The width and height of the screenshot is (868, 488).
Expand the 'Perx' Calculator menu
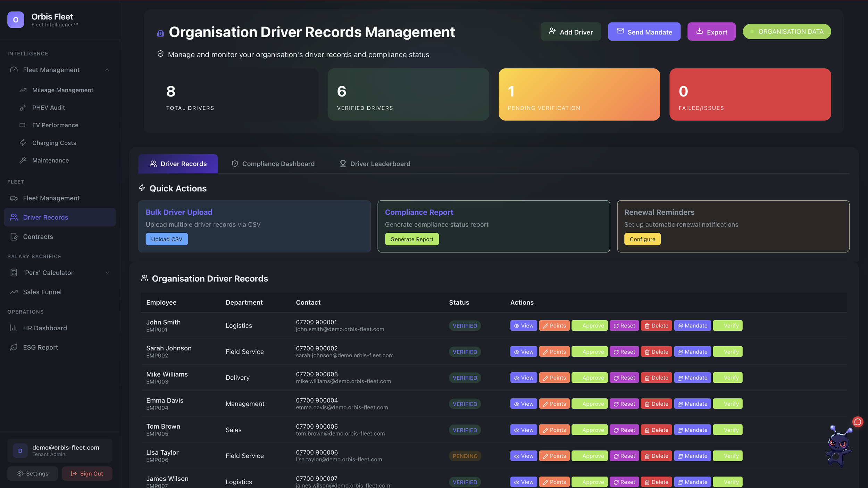pyautogui.click(x=107, y=273)
